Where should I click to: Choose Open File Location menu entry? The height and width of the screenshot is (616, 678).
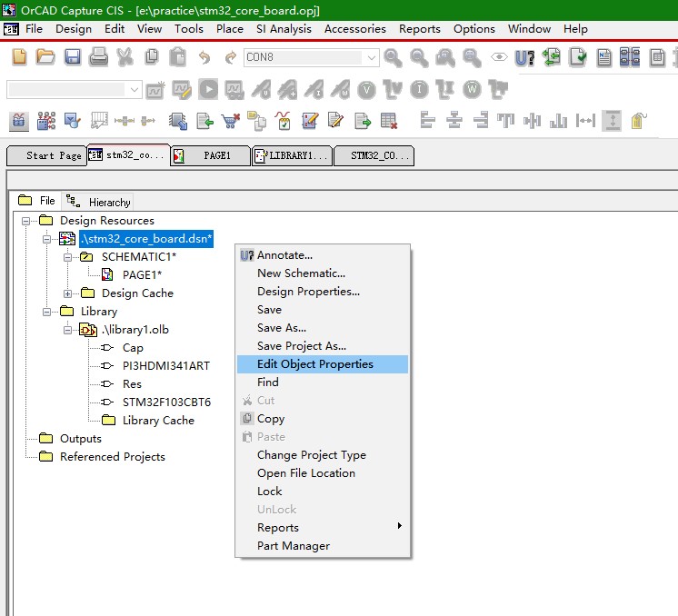(323, 473)
